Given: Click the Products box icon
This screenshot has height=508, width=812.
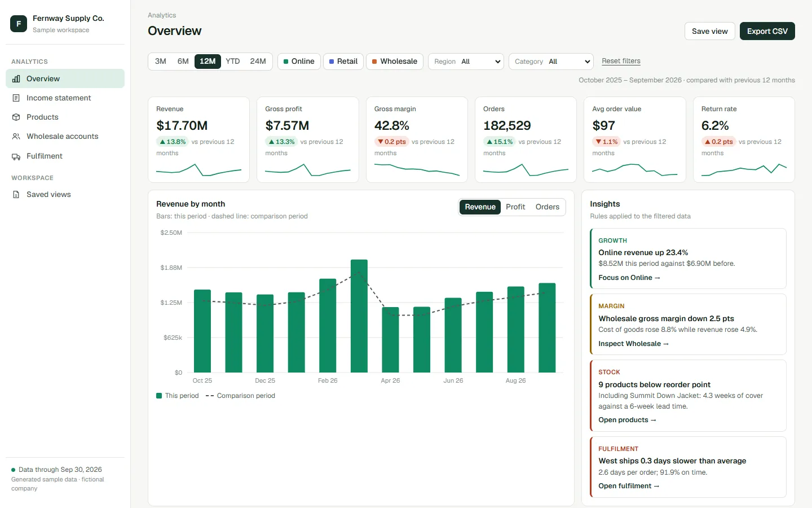Looking at the screenshot, I should click(16, 117).
